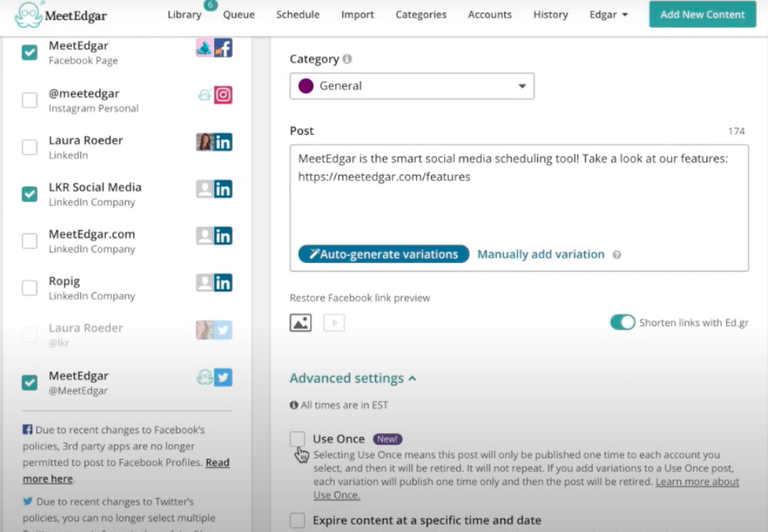Check the Ropig LinkedIn Company account
Screen dimensions: 768x532
point(29,288)
